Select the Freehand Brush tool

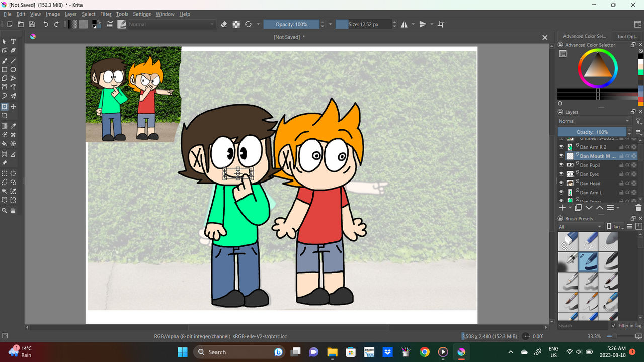point(5,61)
